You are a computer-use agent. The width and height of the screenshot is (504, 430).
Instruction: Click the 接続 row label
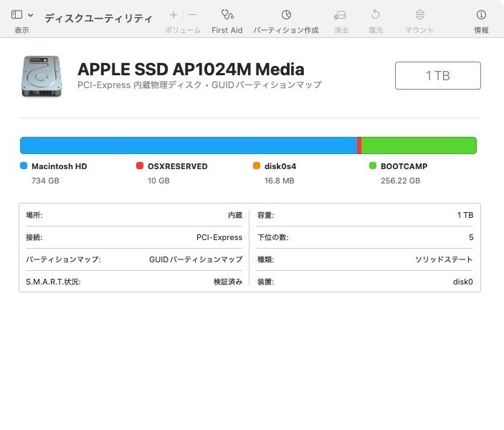click(34, 237)
